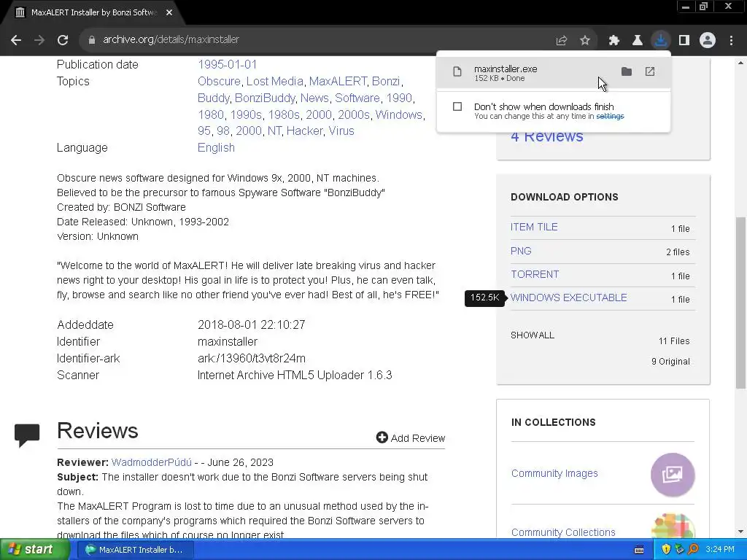747x560 pixels.
Task: Click the network devices tray icon
Action: (x=679, y=549)
